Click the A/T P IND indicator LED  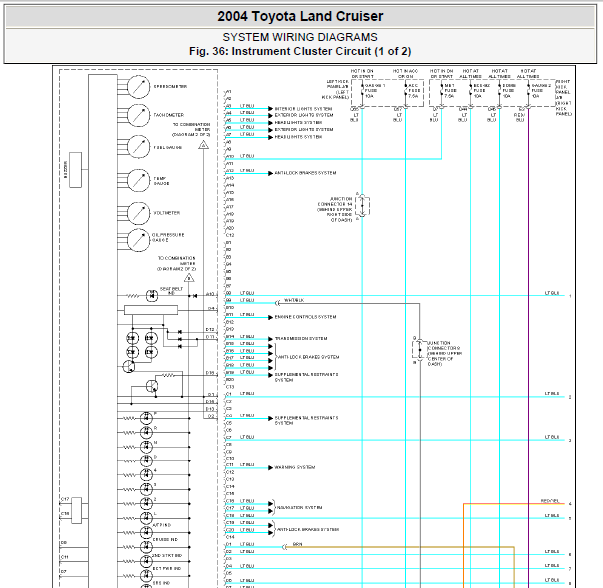(146, 532)
